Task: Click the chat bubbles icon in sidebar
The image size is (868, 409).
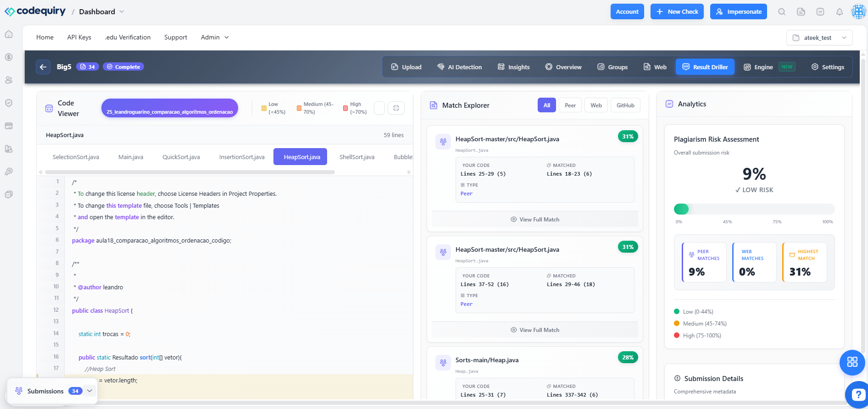Action: click(x=9, y=194)
